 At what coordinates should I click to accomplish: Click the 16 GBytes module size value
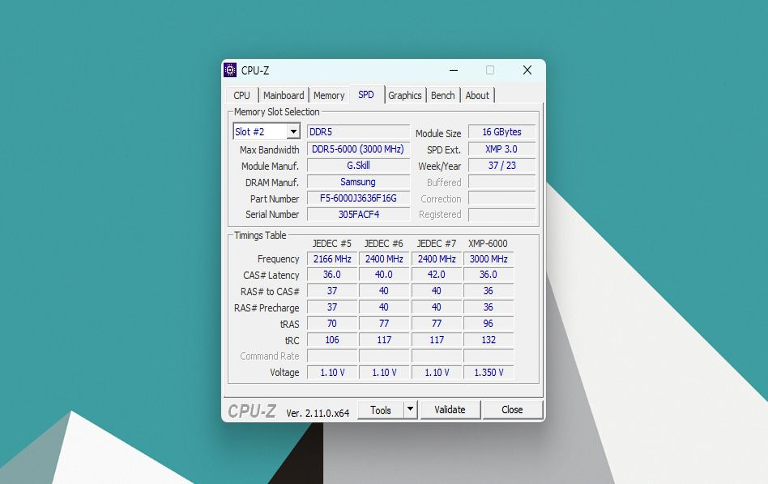[502, 132]
